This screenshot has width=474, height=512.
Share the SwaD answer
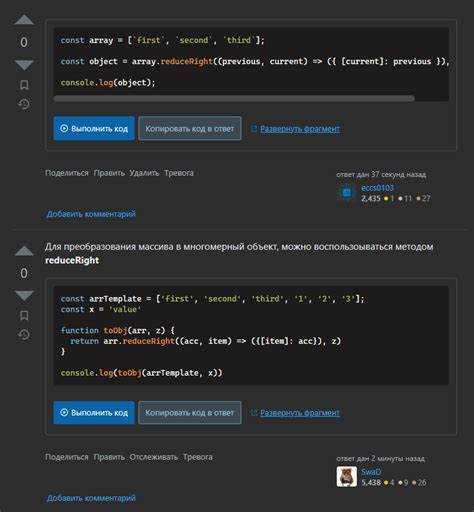[67, 457]
